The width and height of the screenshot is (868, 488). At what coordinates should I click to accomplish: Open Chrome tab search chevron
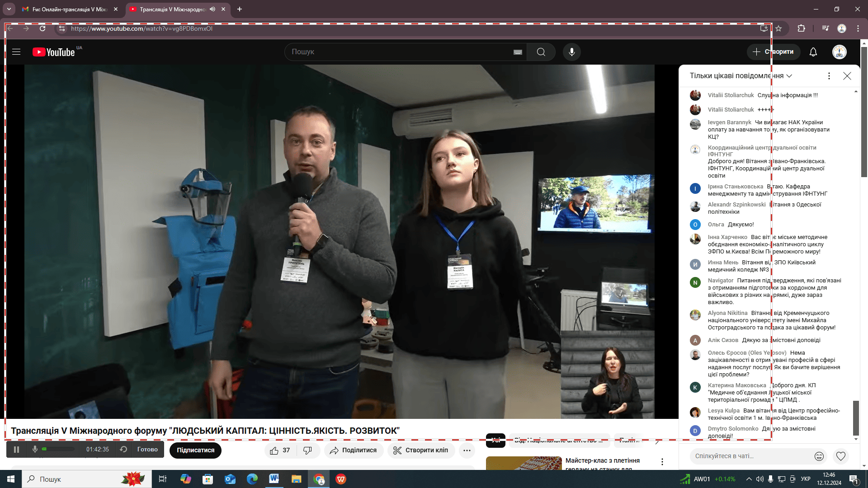tap(9, 9)
